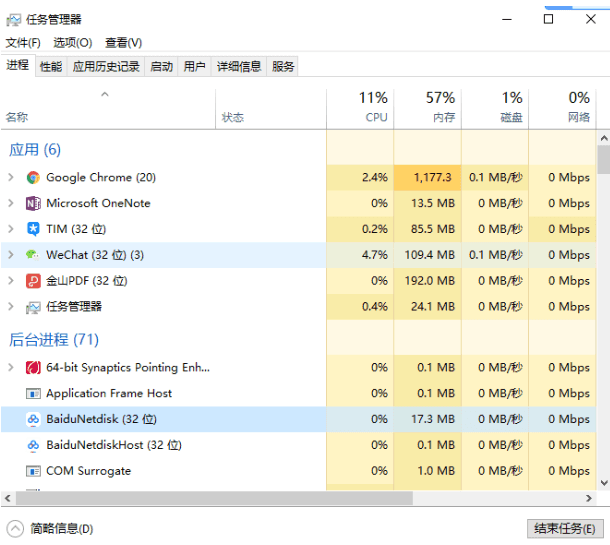Switch to the 用户 tab
Screen dimensions: 610x545
click(x=195, y=67)
